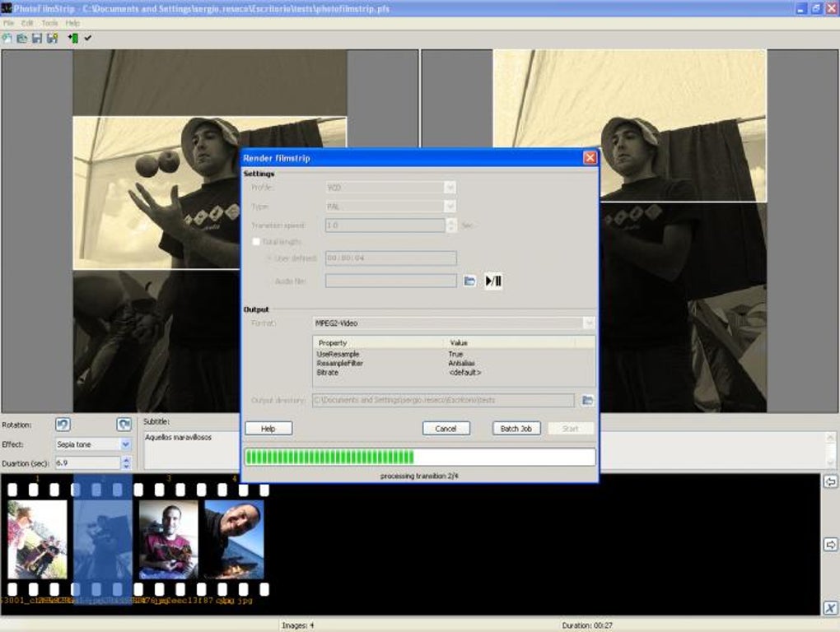Click the User defined time field
The image size is (840, 632).
[x=390, y=258]
